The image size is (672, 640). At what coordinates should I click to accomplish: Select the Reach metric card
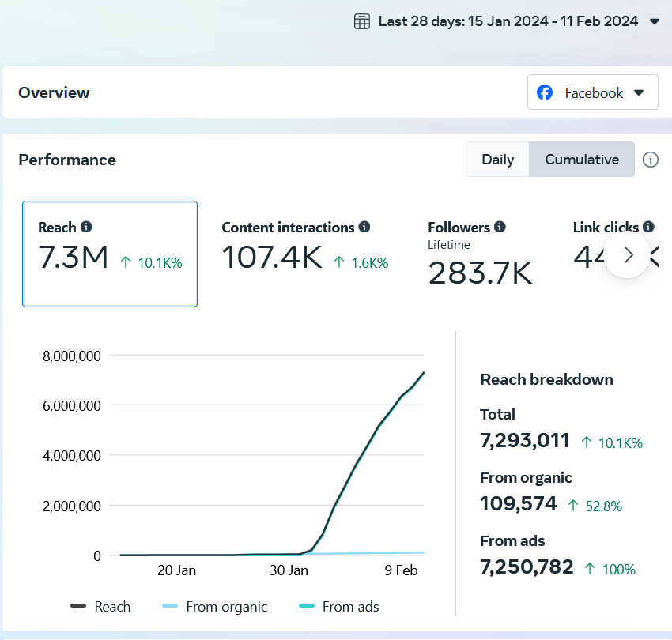(110, 254)
